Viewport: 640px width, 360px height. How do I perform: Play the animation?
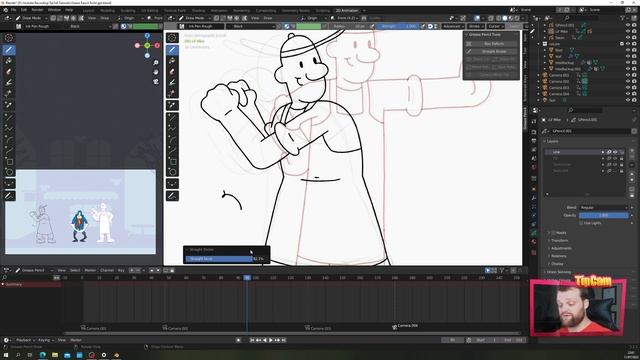pos(271,340)
